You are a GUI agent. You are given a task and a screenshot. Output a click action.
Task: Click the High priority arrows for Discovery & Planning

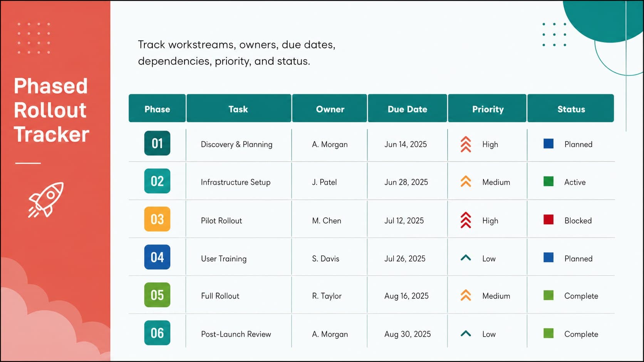466,144
